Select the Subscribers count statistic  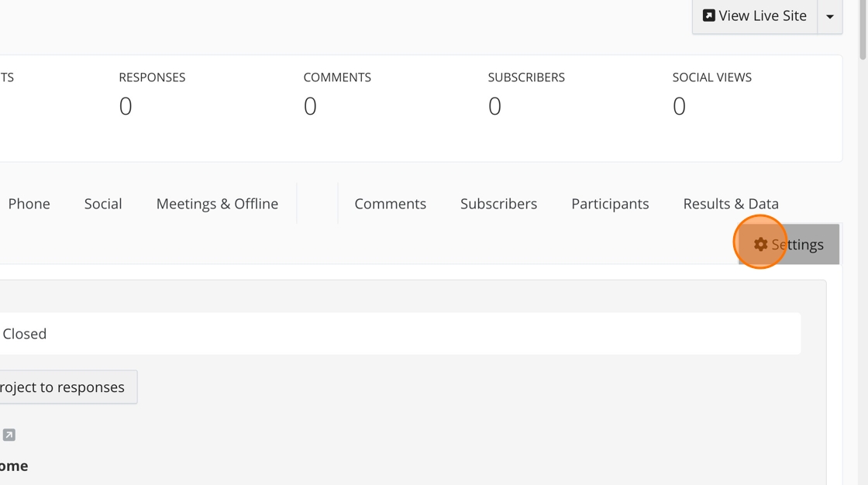tap(494, 106)
